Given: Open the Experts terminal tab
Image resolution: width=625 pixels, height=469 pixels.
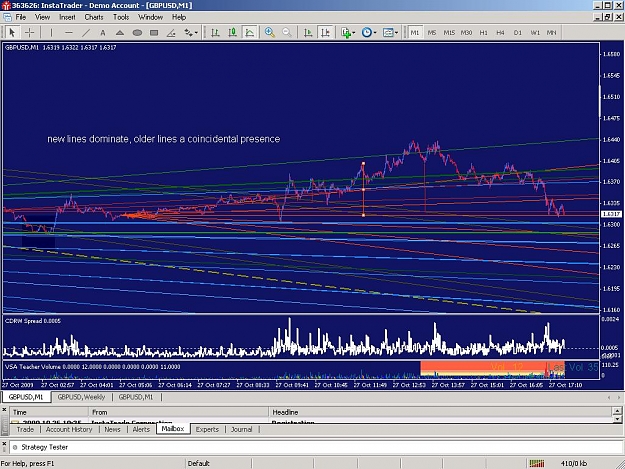Looking at the screenshot, I should pyautogui.click(x=207, y=429).
